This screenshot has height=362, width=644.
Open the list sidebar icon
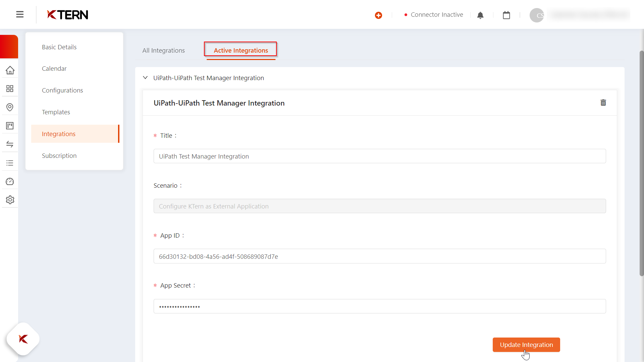(10, 163)
